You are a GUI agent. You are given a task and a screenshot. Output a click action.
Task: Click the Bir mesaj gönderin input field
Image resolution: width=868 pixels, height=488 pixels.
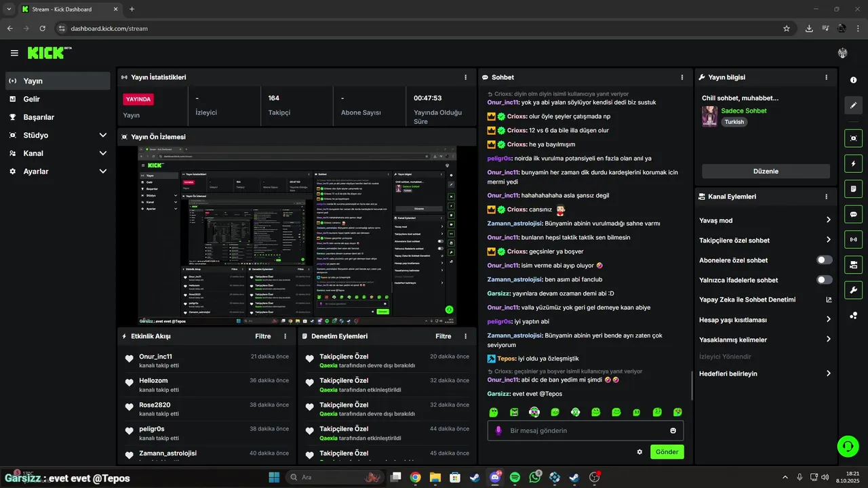coord(587,430)
